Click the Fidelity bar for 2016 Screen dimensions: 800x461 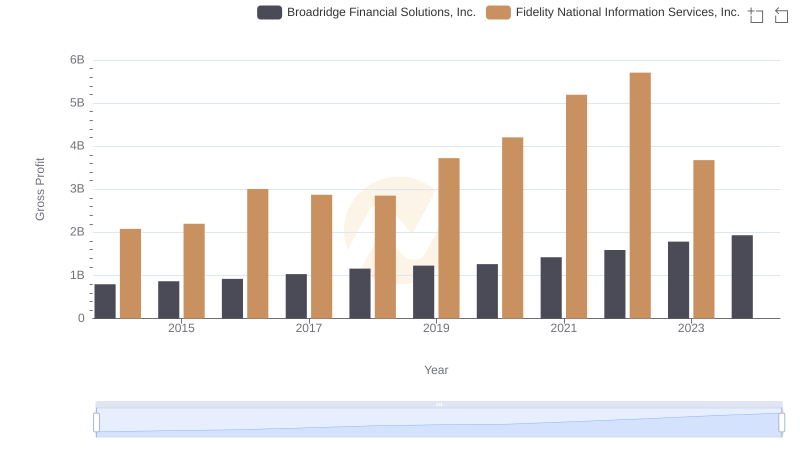coord(258,254)
